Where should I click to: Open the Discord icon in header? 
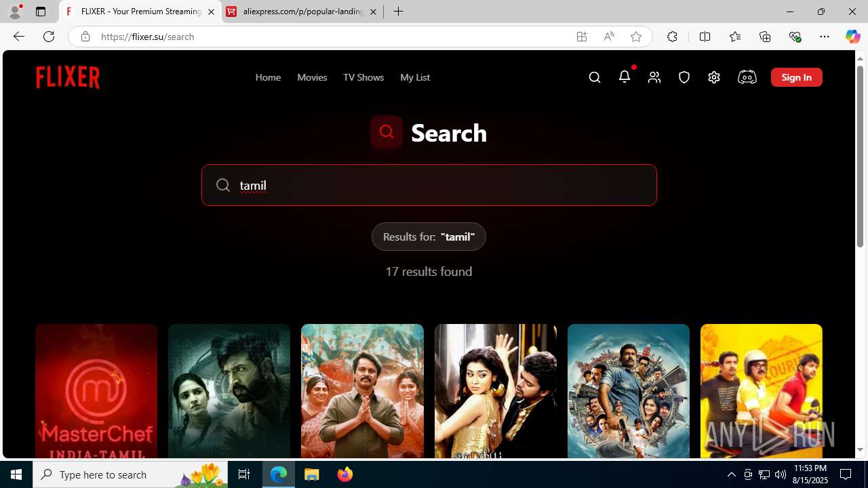click(747, 77)
